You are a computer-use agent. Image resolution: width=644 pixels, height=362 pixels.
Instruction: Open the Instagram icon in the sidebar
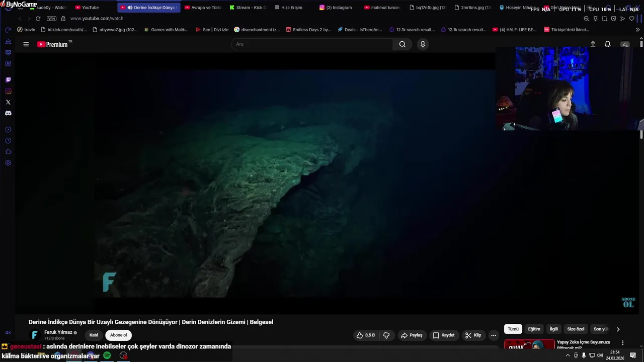[8, 91]
